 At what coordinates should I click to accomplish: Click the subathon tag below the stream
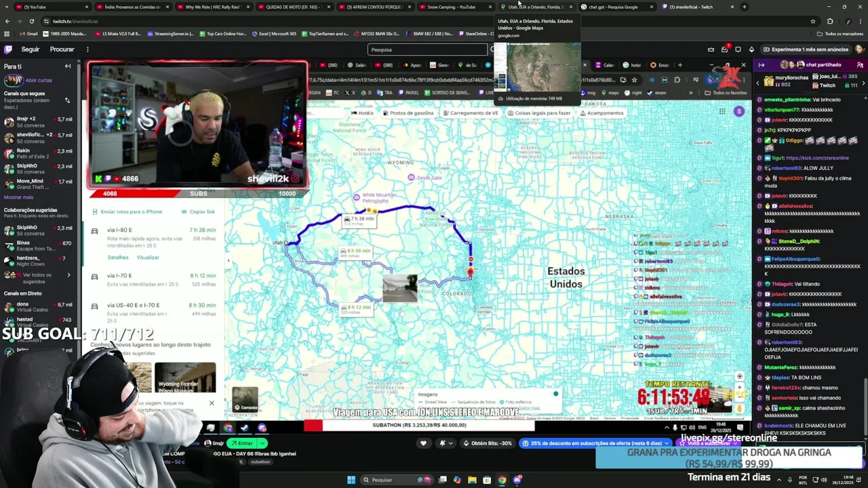pos(260,462)
